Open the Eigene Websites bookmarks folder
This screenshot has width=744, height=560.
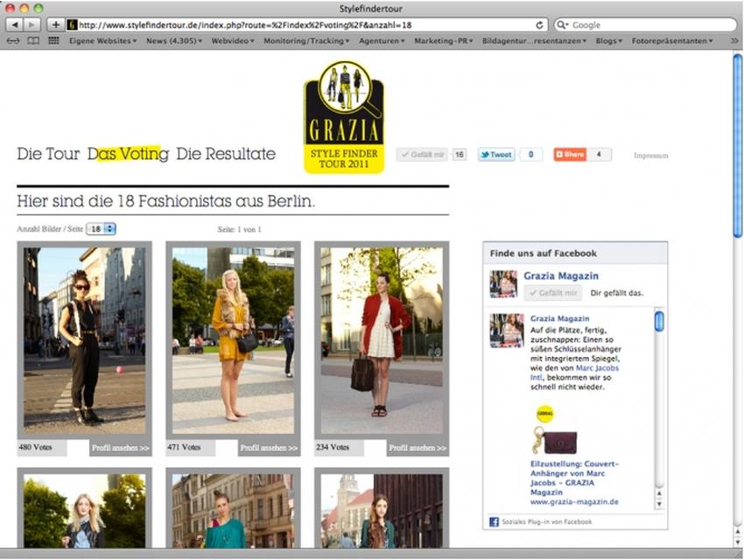(103, 41)
